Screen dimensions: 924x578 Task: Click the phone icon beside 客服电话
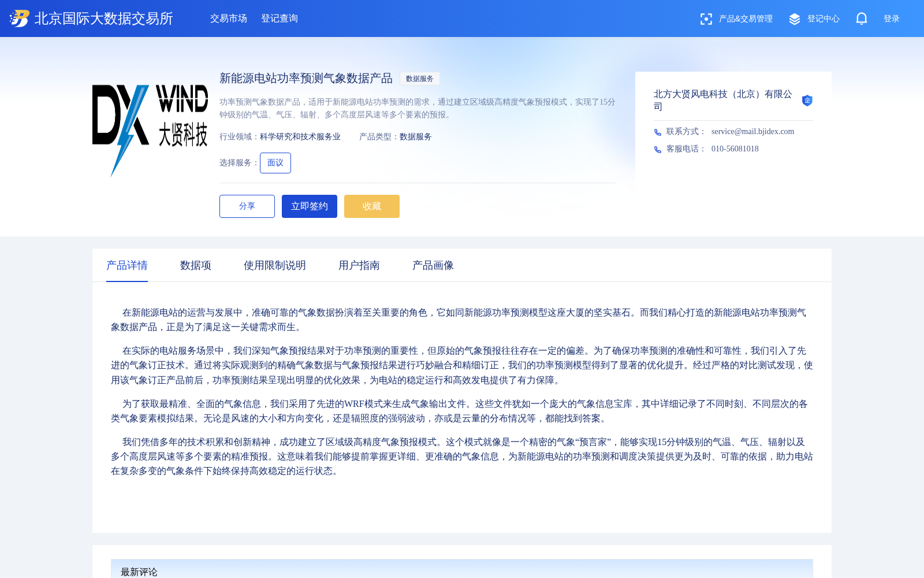click(657, 150)
